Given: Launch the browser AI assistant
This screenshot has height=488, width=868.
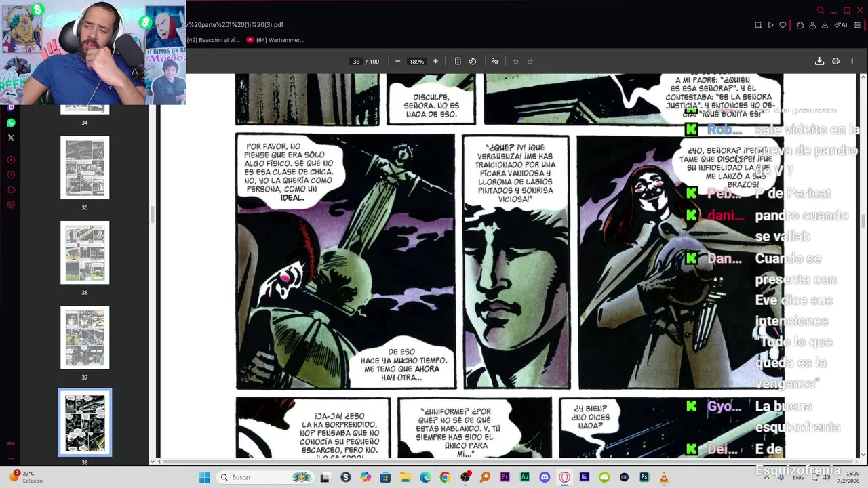Looking at the screenshot, I should click(841, 25).
